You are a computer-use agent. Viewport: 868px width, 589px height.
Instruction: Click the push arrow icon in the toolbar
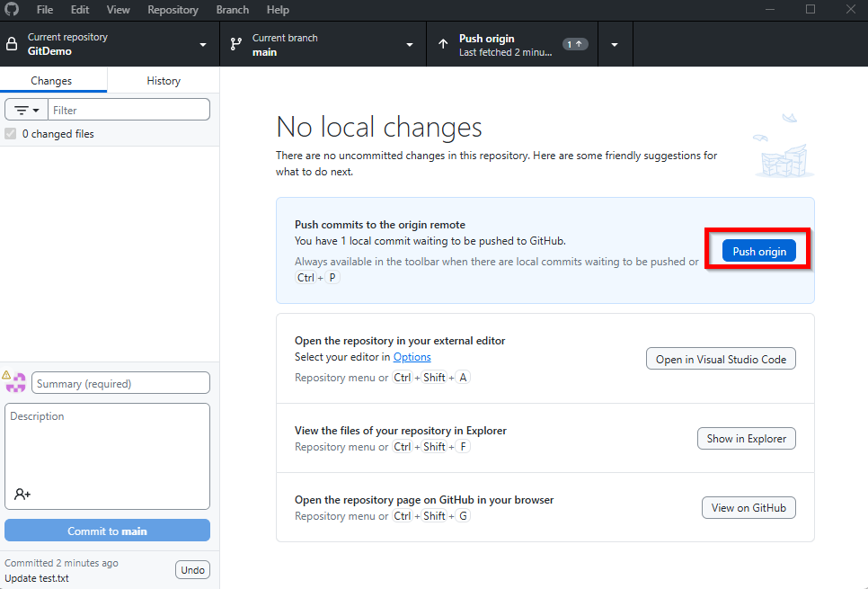pyautogui.click(x=443, y=44)
